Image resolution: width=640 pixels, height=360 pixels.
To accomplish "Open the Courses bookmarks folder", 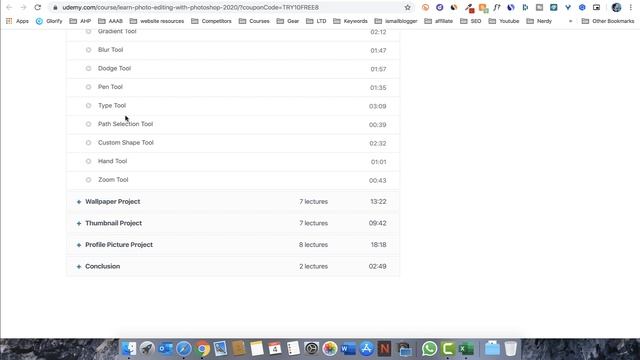I will (254, 21).
